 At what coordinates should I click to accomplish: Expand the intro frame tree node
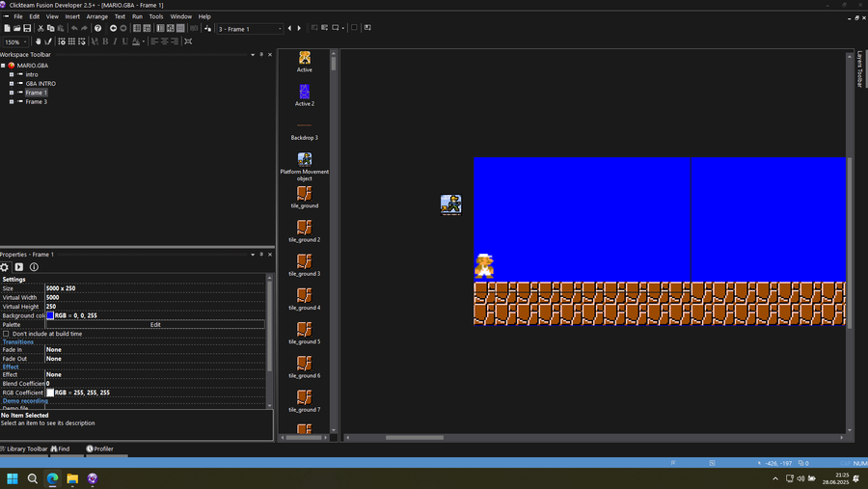coord(11,74)
